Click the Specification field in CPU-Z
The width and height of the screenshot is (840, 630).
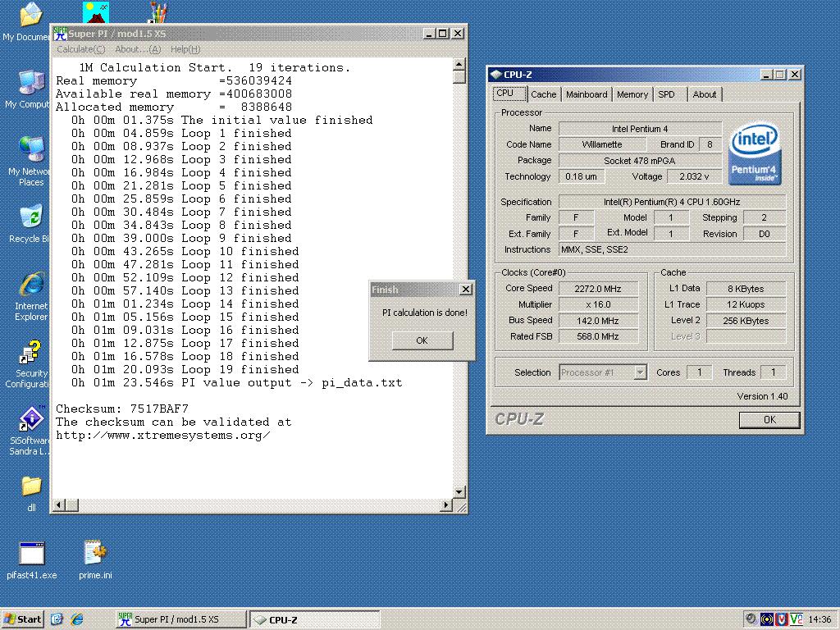[x=673, y=202]
